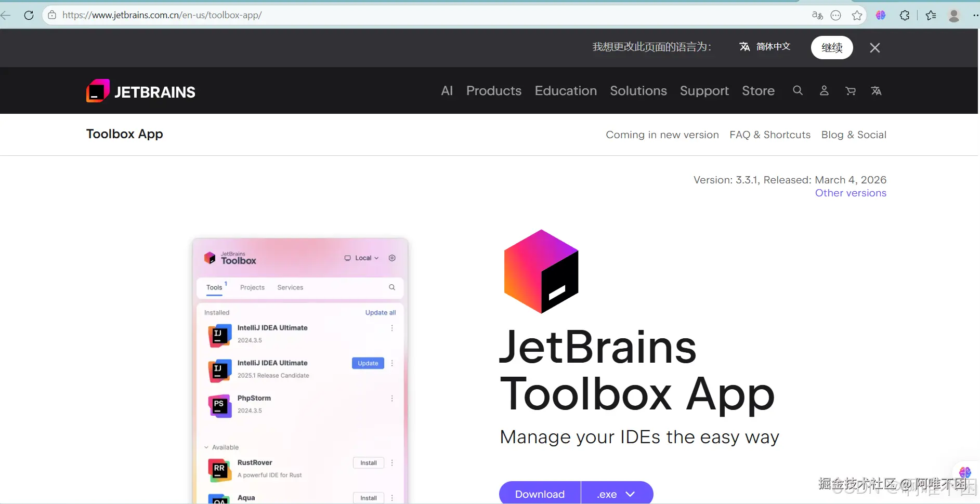Open the shopping cart icon
The height and width of the screenshot is (504, 980).
pyautogui.click(x=851, y=91)
